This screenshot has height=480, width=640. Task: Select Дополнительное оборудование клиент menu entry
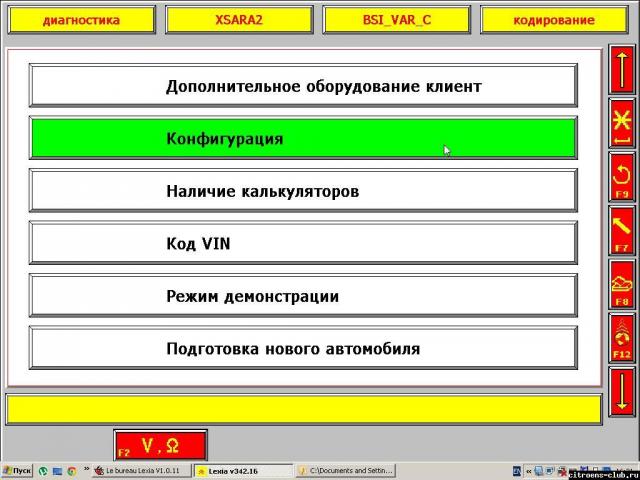pyautogui.click(x=303, y=86)
